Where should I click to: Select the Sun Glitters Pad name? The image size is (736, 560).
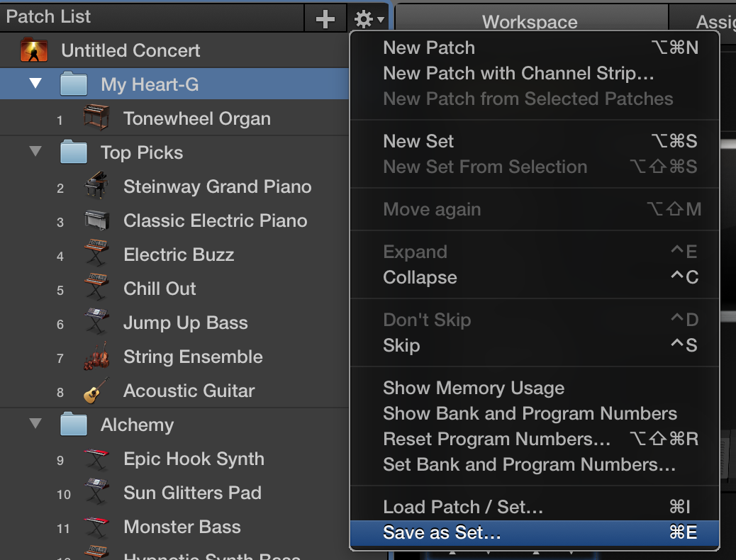tap(192, 493)
